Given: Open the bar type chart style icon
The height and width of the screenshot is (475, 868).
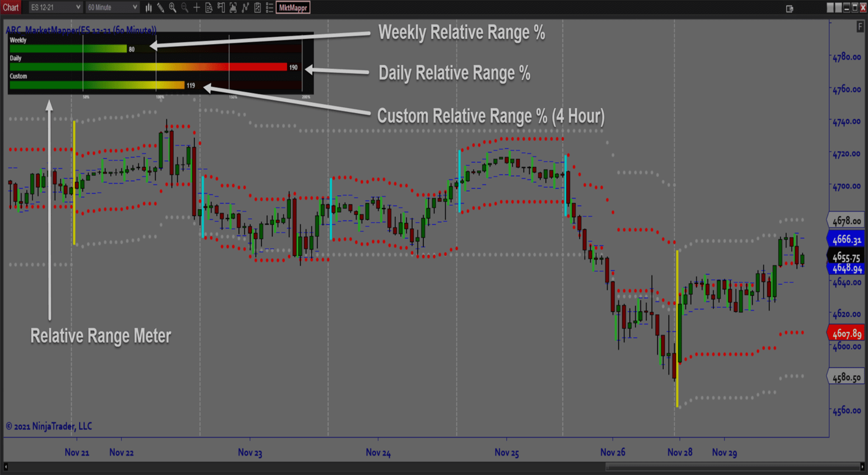Looking at the screenshot, I should point(148,8).
